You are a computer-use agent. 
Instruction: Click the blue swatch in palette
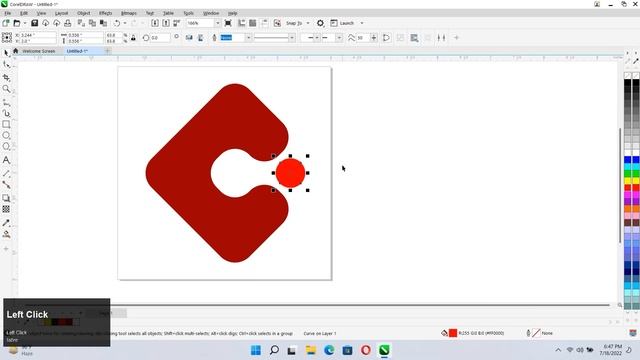628,160
